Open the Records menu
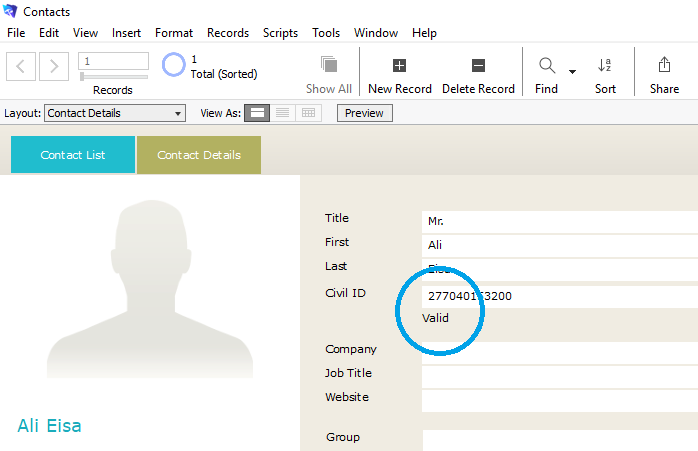The width and height of the screenshot is (698, 451). click(228, 33)
